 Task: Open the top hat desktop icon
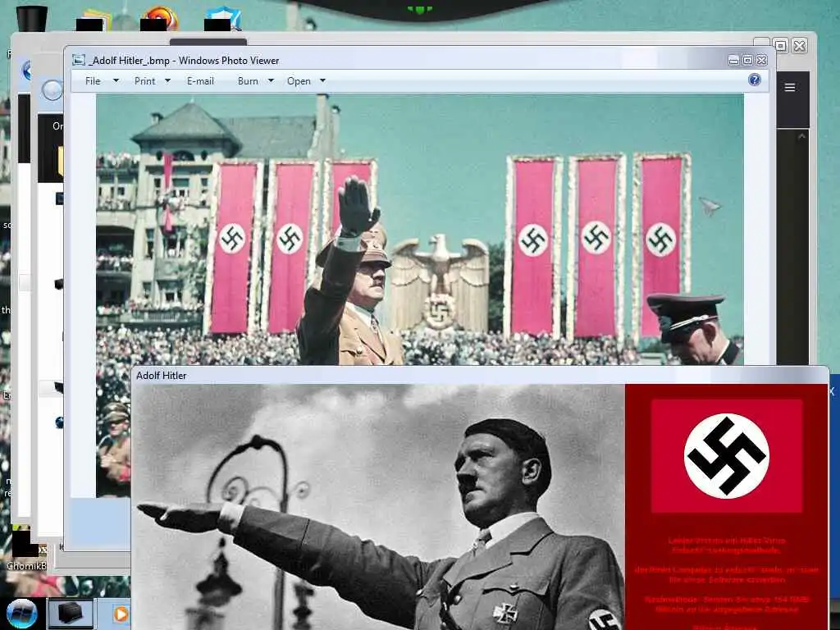(x=32, y=18)
